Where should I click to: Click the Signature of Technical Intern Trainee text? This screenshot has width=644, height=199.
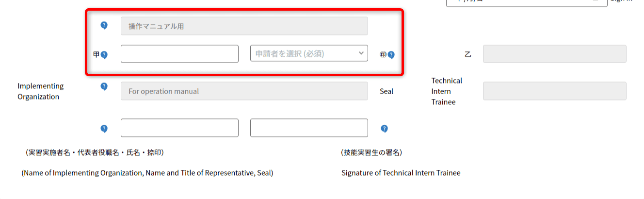(x=401, y=173)
